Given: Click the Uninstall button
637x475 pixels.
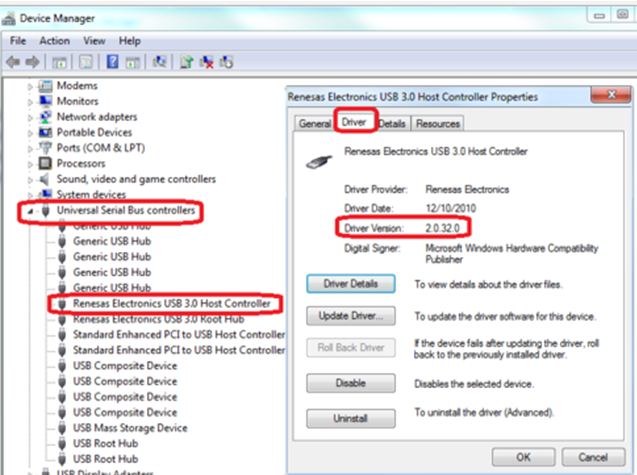Looking at the screenshot, I should tap(351, 418).
